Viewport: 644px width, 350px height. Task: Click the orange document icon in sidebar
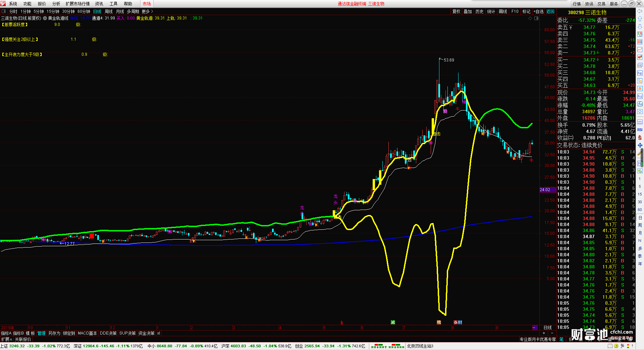click(x=640, y=88)
